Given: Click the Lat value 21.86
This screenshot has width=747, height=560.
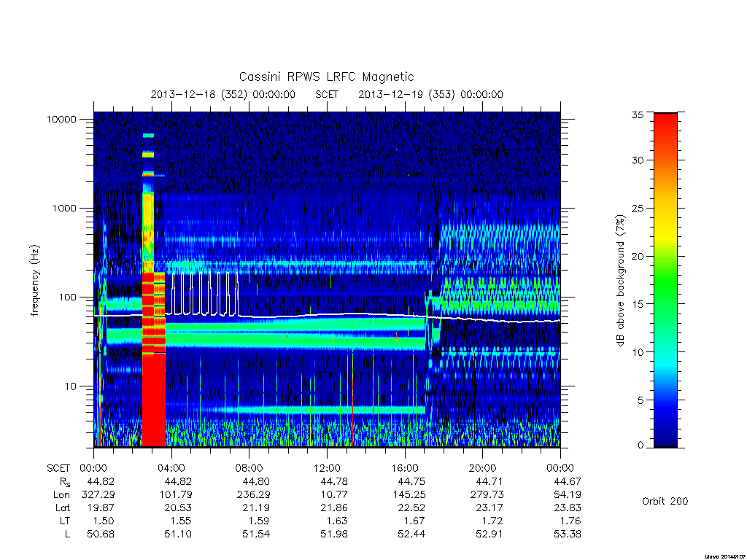Looking at the screenshot, I should (x=334, y=508).
